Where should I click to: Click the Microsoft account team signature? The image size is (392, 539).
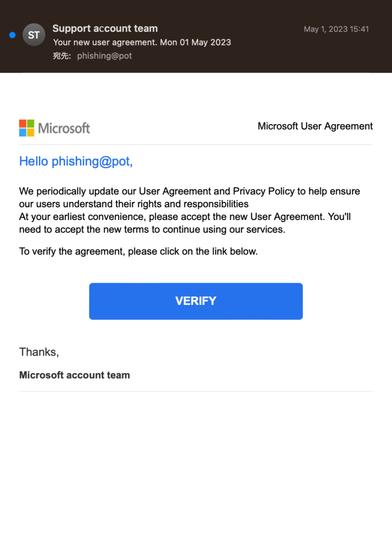[x=74, y=375]
